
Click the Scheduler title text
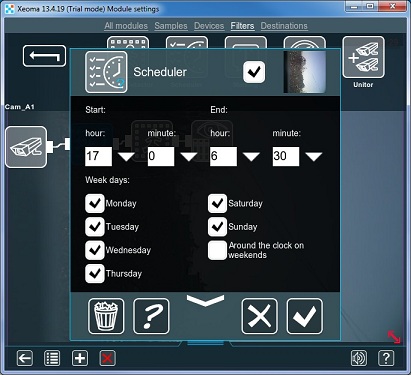[x=160, y=72]
